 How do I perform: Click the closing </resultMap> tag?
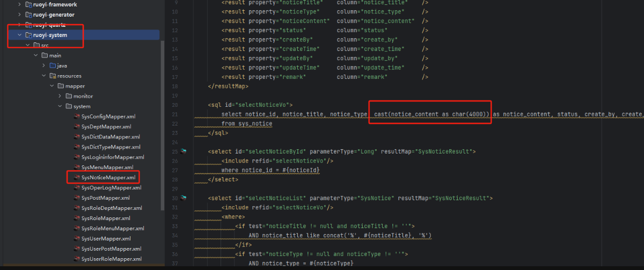tap(228, 86)
